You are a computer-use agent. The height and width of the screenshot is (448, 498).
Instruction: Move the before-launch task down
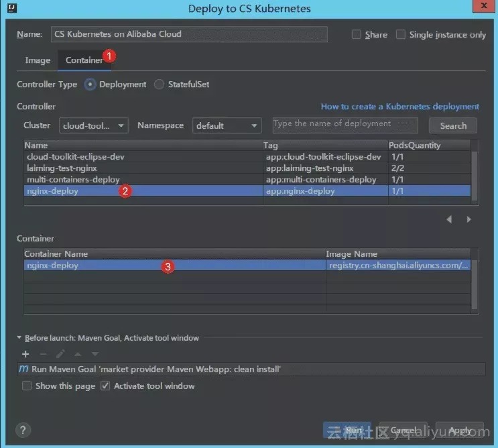(95, 353)
